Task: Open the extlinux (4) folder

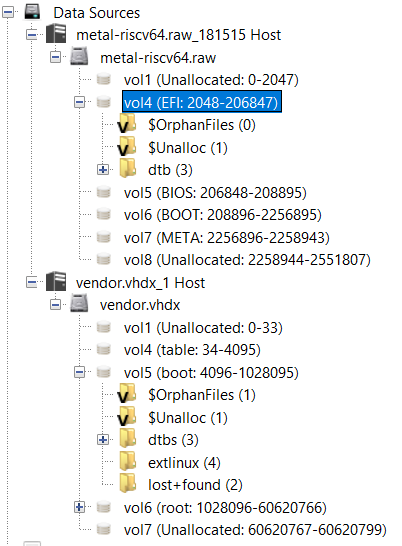Action: (x=184, y=463)
